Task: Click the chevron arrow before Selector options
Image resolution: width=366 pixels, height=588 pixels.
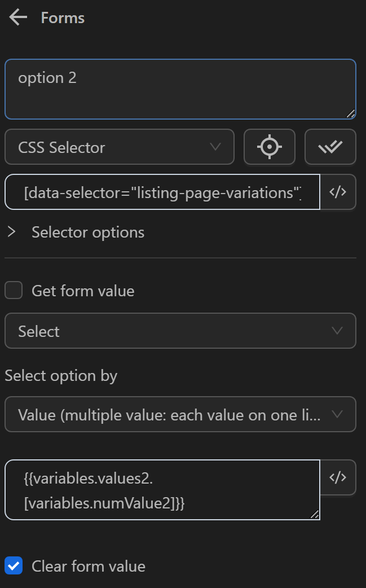Action: pos(11,232)
